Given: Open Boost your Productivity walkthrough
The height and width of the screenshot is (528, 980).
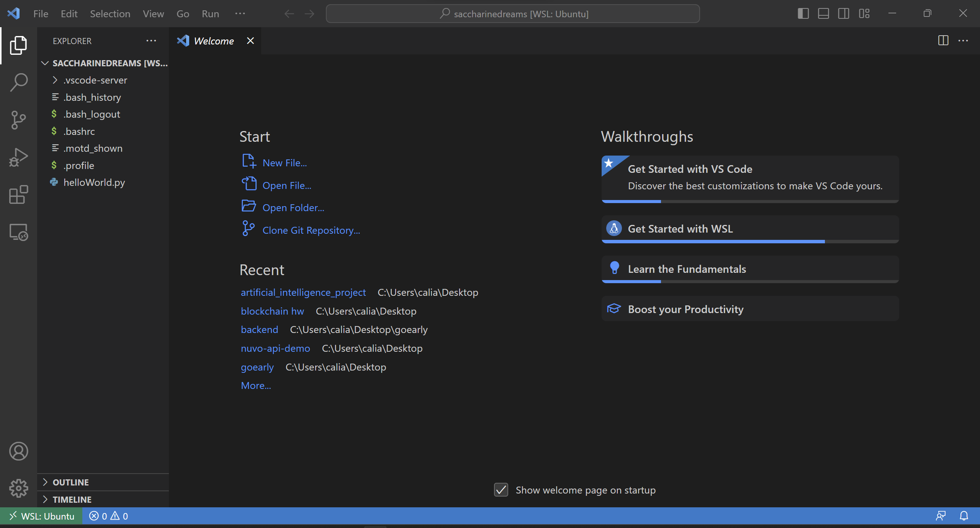Looking at the screenshot, I should tap(750, 309).
